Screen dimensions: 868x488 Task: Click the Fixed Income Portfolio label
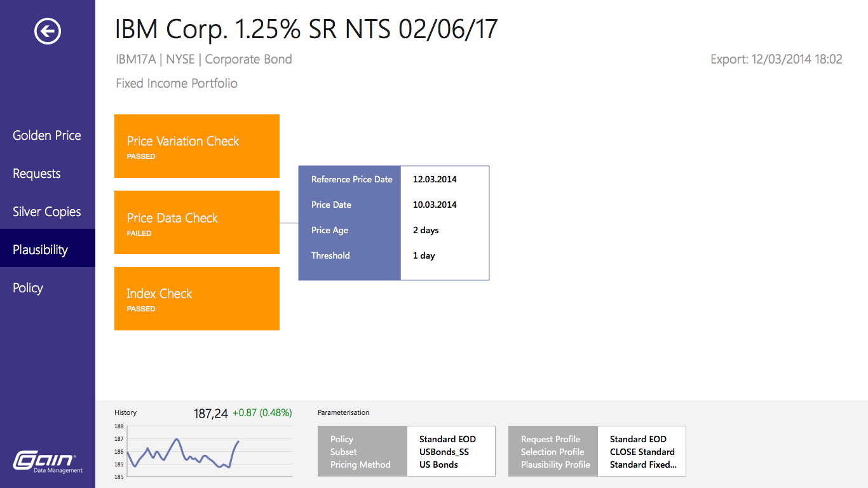177,83
